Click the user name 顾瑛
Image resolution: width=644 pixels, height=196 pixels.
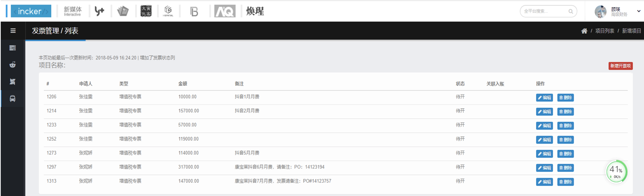pyautogui.click(x=616, y=9)
